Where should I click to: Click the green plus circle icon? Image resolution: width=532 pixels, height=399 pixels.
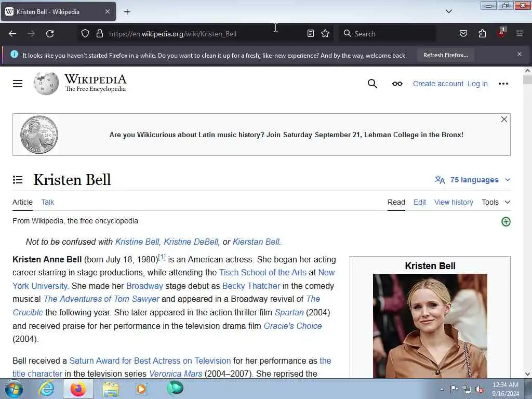[x=506, y=221]
